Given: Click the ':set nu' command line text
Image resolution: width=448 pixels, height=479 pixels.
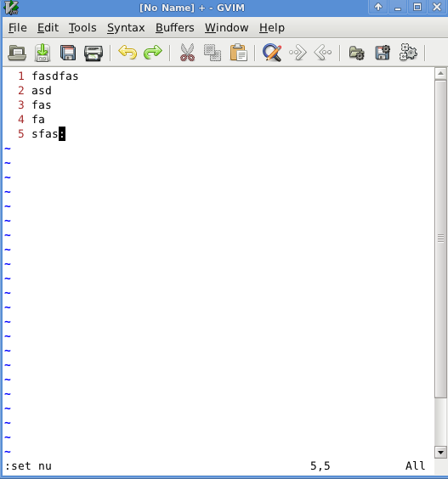Looking at the screenshot, I should 28,466.
